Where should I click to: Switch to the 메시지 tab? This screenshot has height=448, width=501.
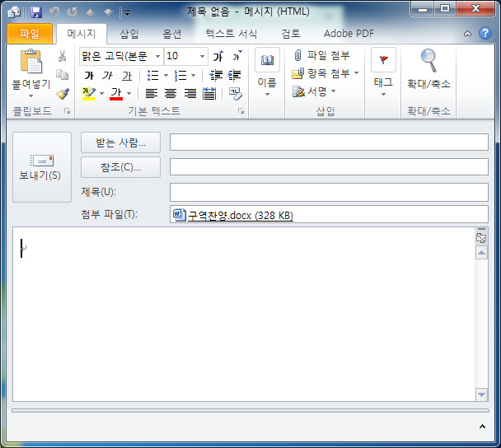pyautogui.click(x=81, y=34)
